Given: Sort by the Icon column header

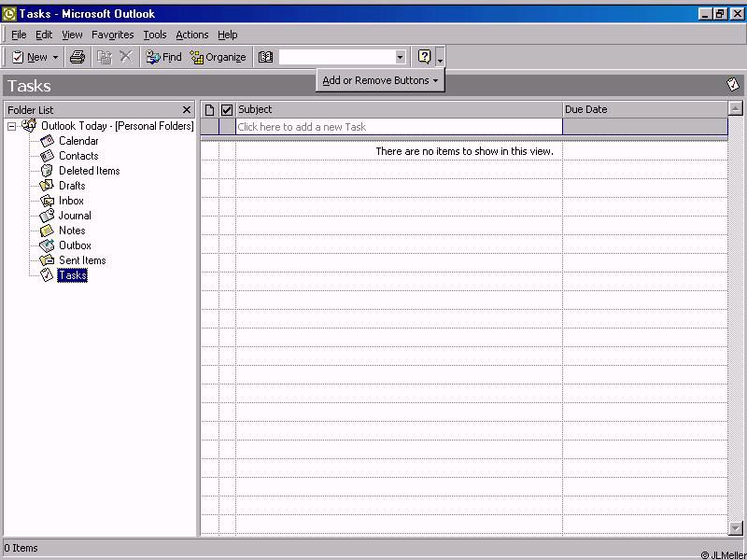Looking at the screenshot, I should tap(209, 109).
